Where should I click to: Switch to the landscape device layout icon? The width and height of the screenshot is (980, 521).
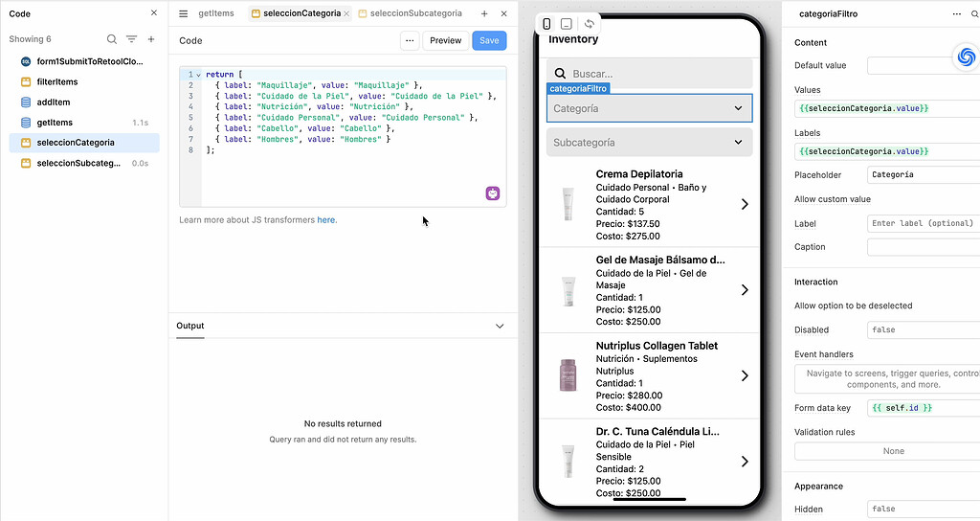[x=567, y=23]
